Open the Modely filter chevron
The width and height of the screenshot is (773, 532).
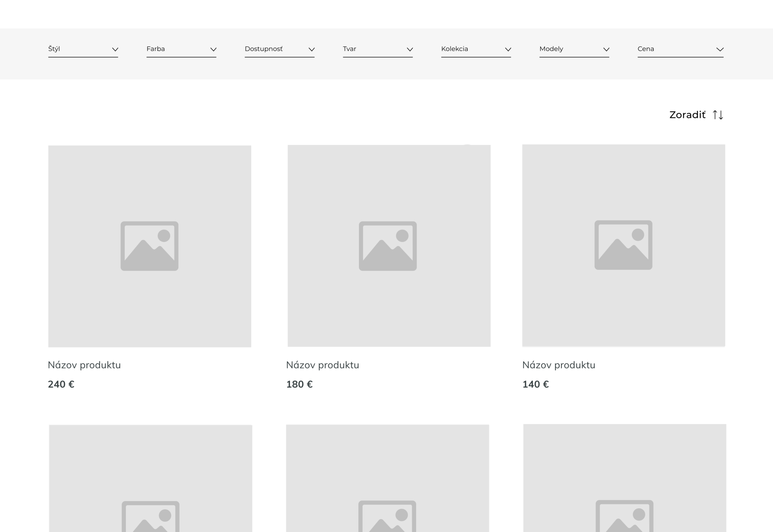pos(606,49)
